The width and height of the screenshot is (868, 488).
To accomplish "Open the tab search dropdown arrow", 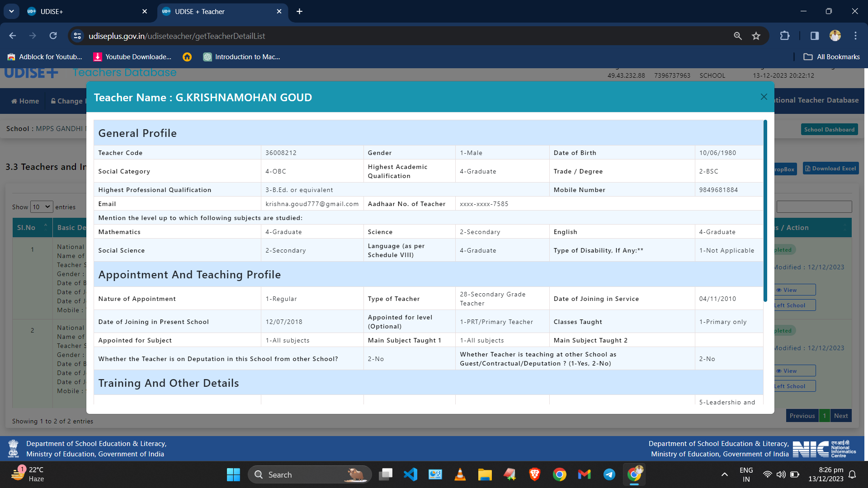I will pos(11,11).
